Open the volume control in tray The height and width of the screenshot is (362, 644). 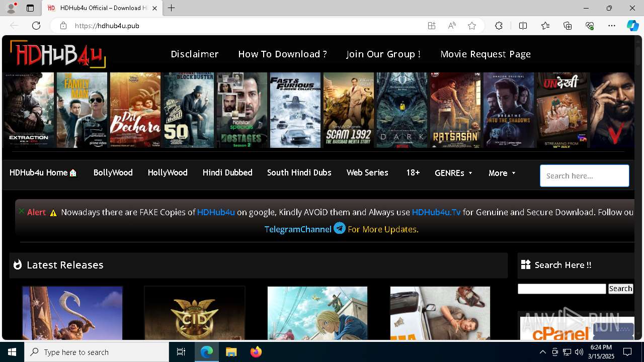point(579,352)
